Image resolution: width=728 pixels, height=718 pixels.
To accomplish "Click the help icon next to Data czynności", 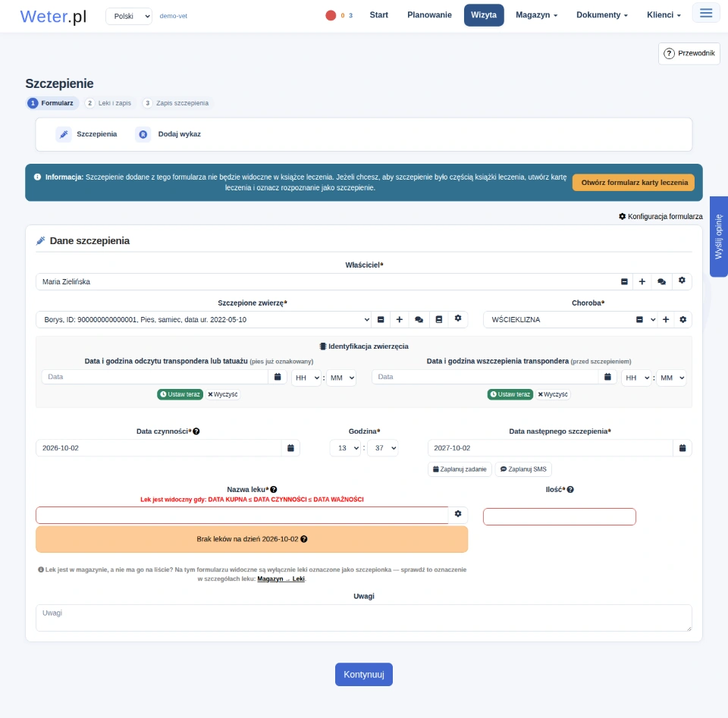I will tap(196, 431).
